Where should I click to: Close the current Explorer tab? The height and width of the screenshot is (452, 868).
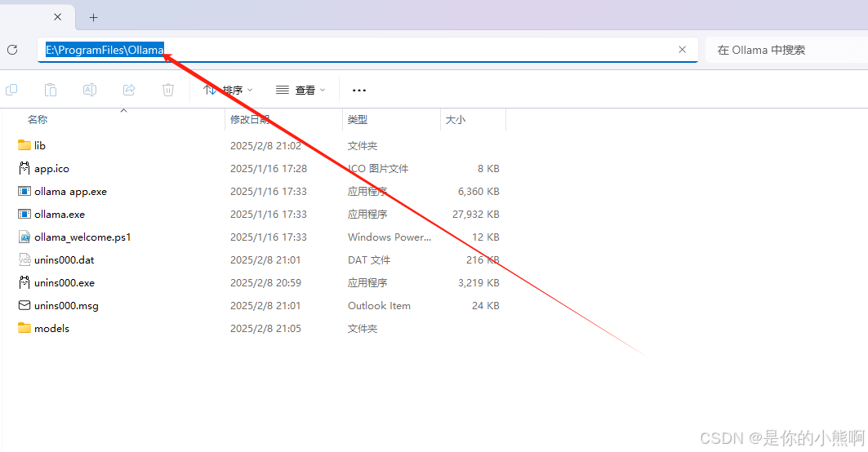point(58,17)
